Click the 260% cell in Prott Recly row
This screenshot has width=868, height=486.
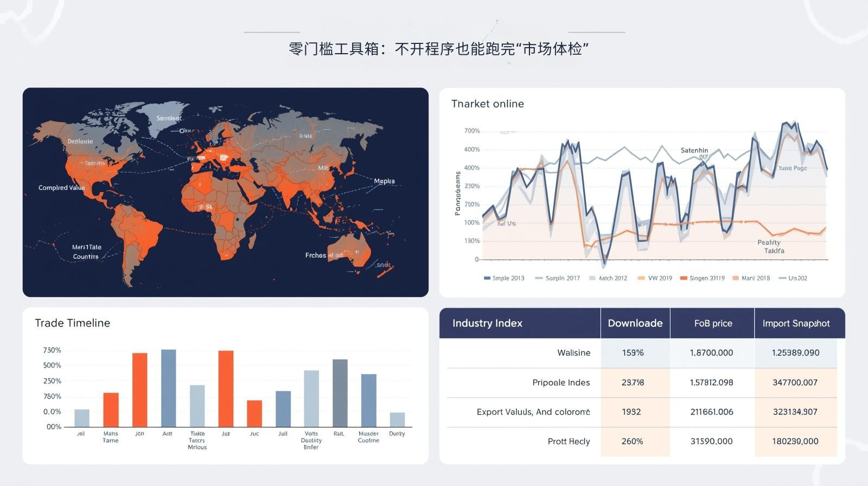coord(632,442)
